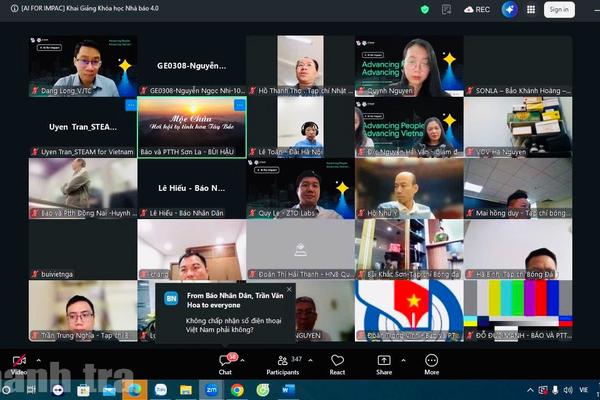
Task: Open the Participants list
Action: click(x=283, y=365)
